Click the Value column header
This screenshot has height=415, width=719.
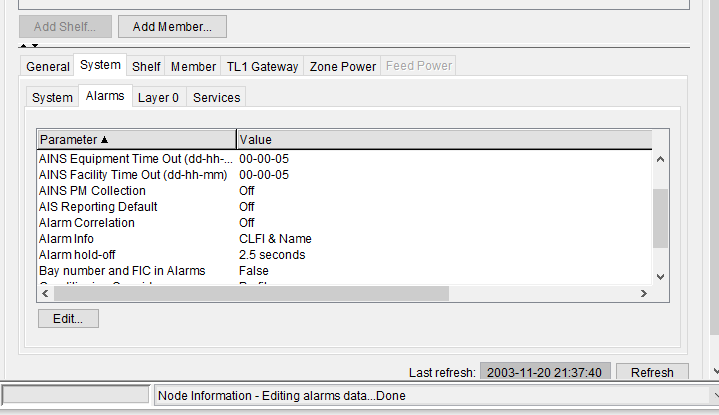pos(443,139)
